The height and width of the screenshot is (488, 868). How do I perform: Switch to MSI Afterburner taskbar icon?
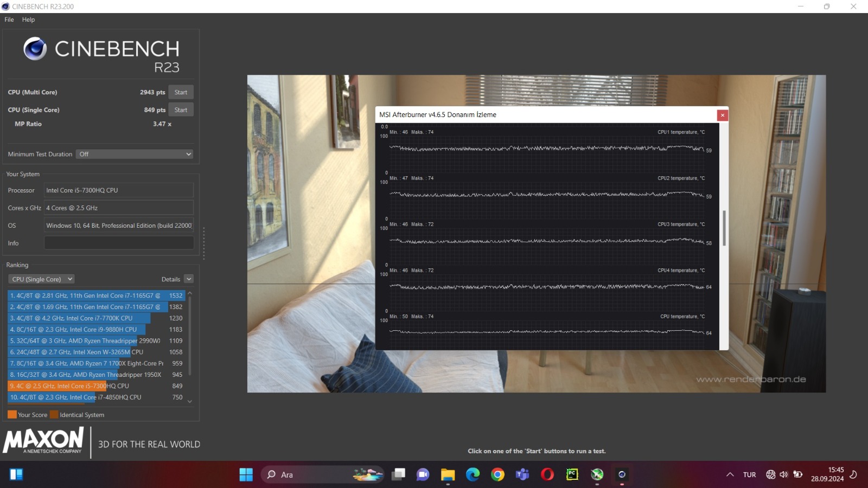(597, 474)
